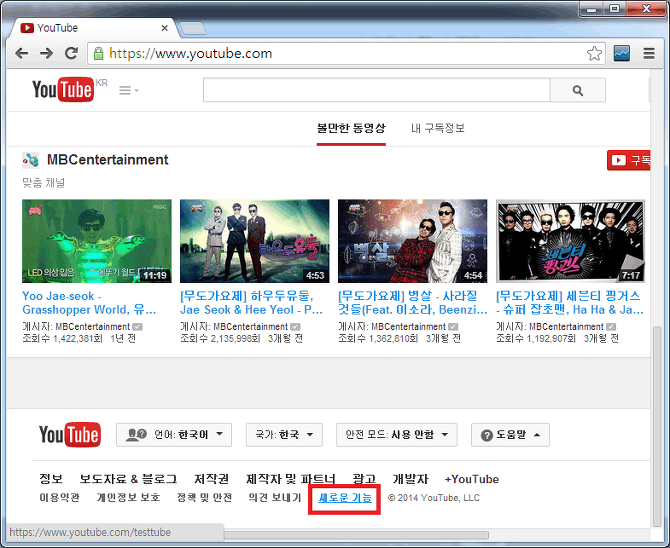Click the green SSL lock icon
The width and height of the screenshot is (670, 548).
98,53
